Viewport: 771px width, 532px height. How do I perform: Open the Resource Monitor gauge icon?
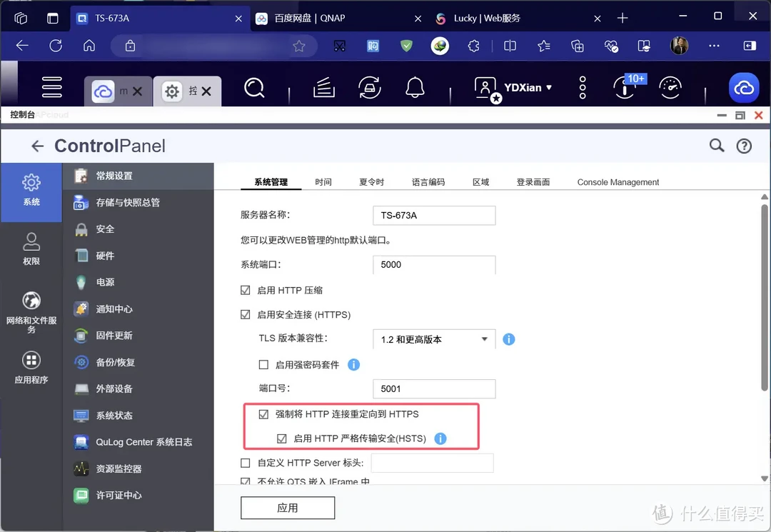pos(670,86)
